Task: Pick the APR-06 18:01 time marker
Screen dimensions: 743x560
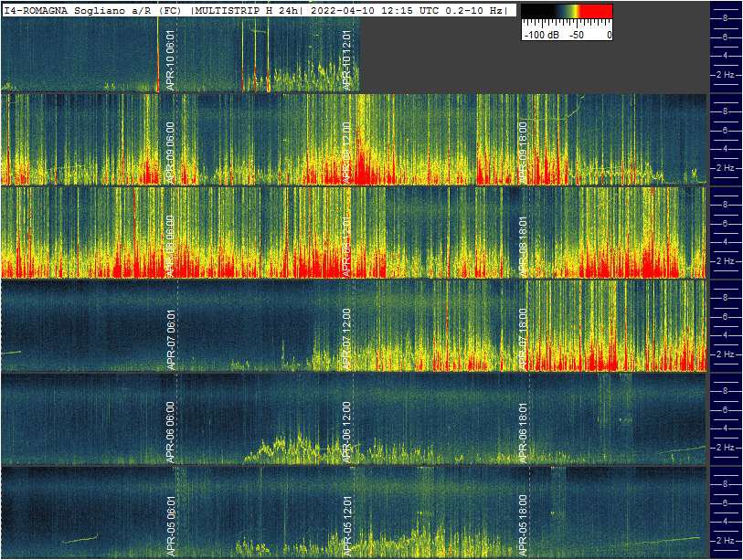Action: tap(524, 432)
